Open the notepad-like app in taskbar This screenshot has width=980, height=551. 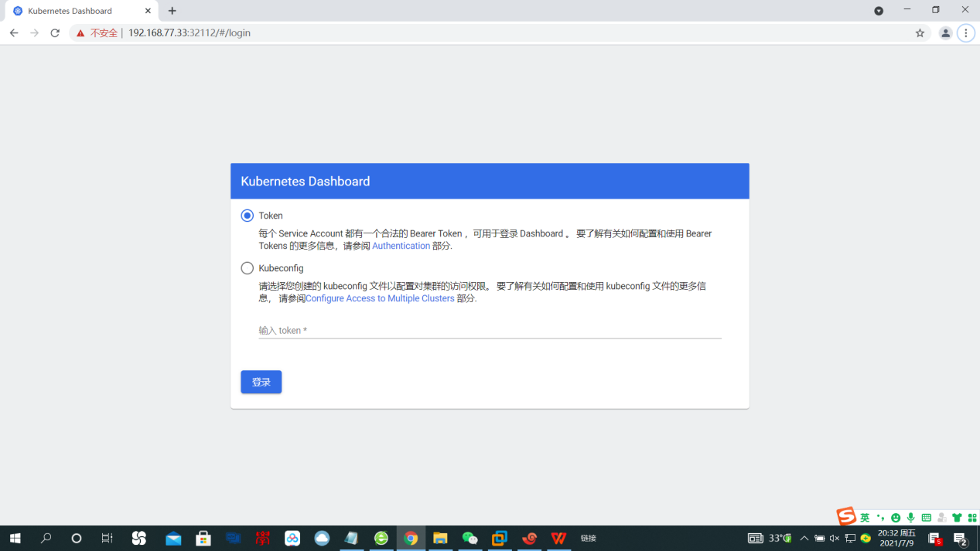pyautogui.click(x=352, y=538)
